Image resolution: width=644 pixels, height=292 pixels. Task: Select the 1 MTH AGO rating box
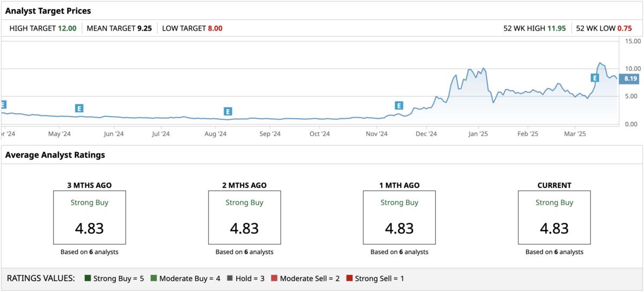tap(399, 217)
